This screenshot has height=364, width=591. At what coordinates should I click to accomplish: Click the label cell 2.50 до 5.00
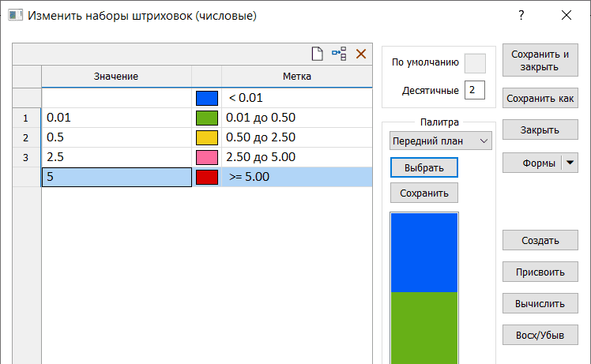297,157
